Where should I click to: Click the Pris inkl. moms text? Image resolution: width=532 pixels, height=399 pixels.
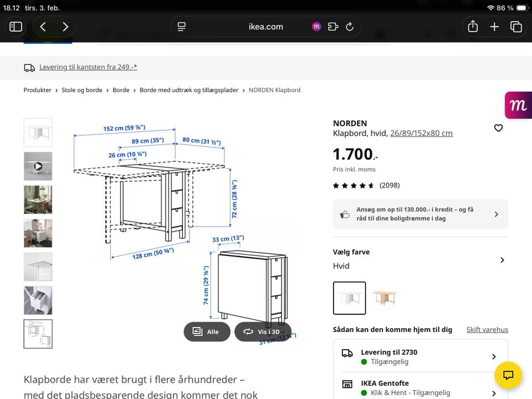point(354,169)
